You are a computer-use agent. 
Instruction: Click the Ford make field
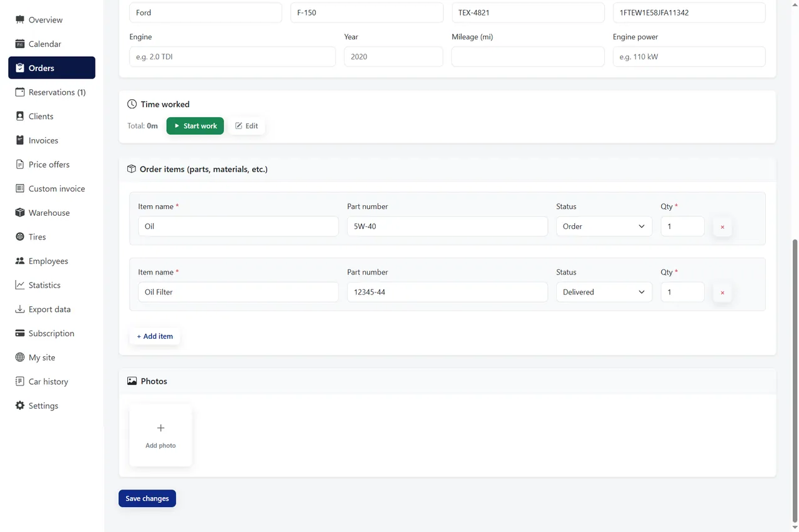tap(205, 12)
